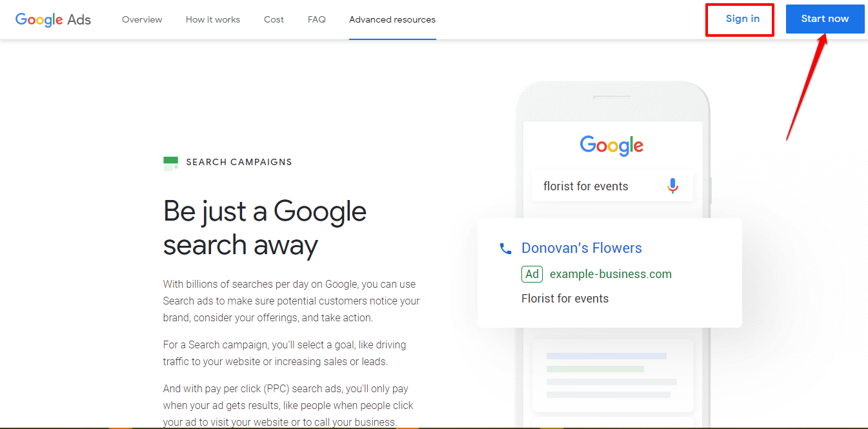Click the green Search Campaigns icon

[x=170, y=163]
